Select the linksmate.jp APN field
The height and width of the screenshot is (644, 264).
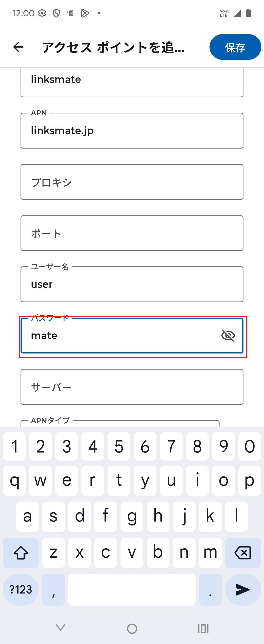click(132, 131)
